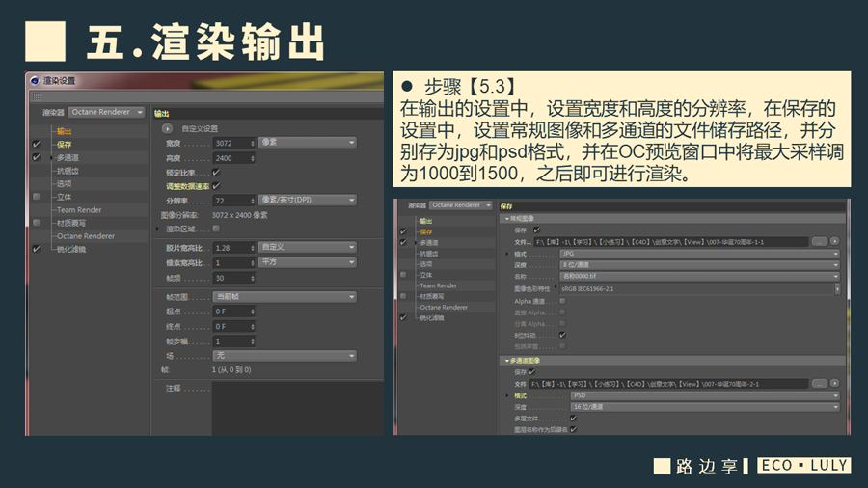Click the 宽度 stepper arrows
Viewport: 868px width, 488px height.
click(x=253, y=143)
